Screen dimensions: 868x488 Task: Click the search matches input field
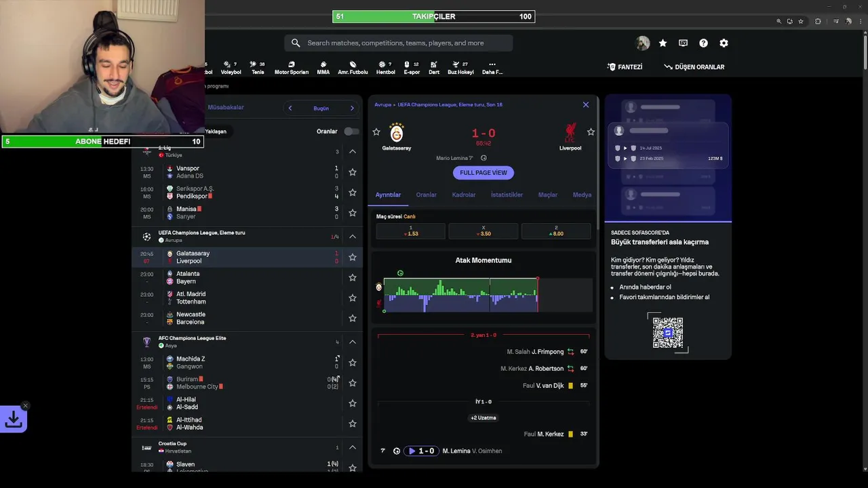click(x=398, y=43)
